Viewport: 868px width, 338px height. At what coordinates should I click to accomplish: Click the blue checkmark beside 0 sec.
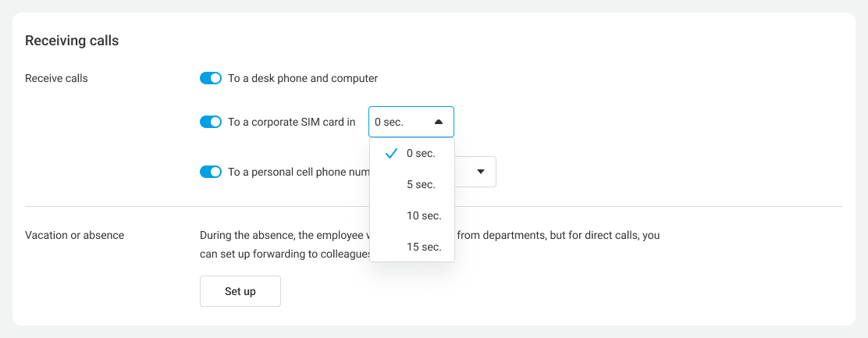click(393, 154)
